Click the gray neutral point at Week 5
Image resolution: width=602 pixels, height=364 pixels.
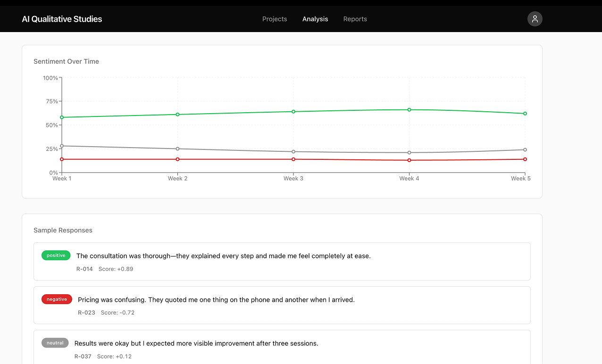(525, 150)
